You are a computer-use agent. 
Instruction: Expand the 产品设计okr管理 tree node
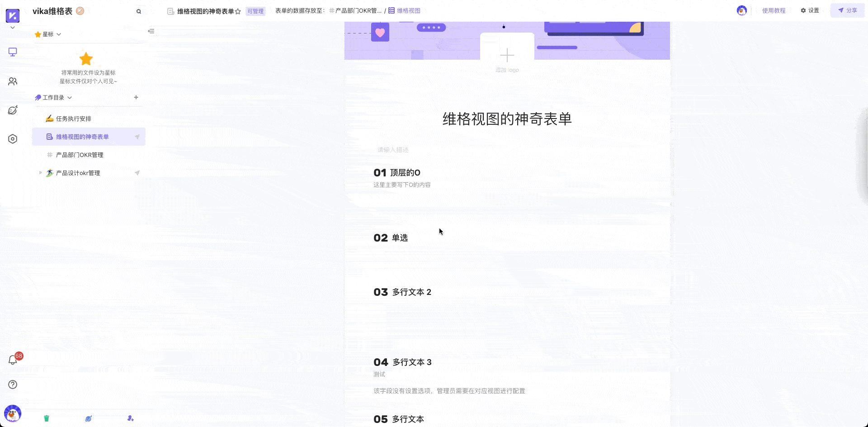(41, 173)
